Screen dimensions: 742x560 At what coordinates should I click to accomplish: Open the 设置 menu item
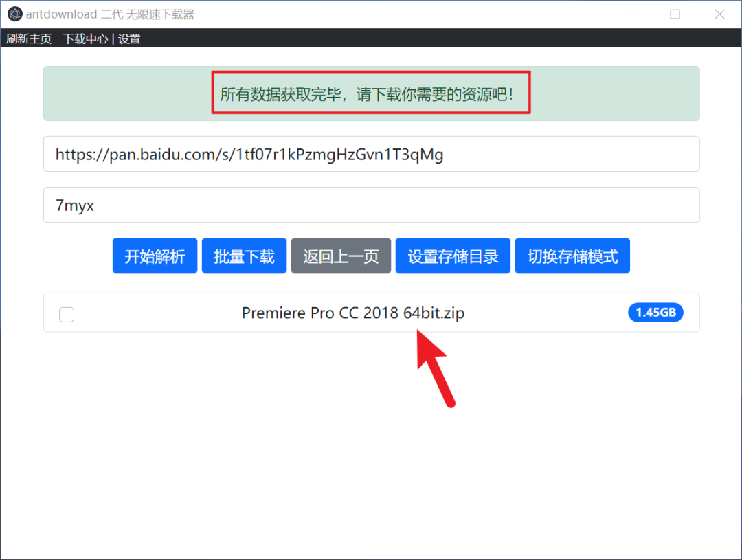[129, 39]
